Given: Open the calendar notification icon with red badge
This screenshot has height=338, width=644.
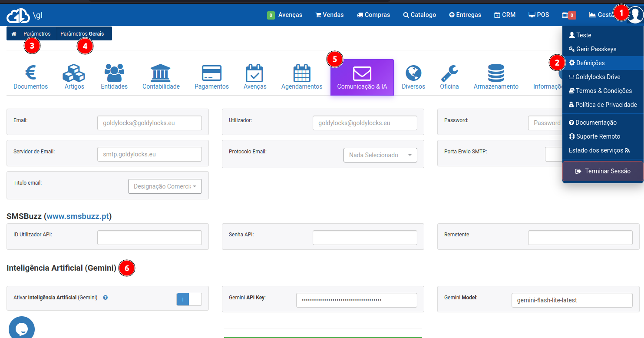Looking at the screenshot, I should pyautogui.click(x=569, y=15).
